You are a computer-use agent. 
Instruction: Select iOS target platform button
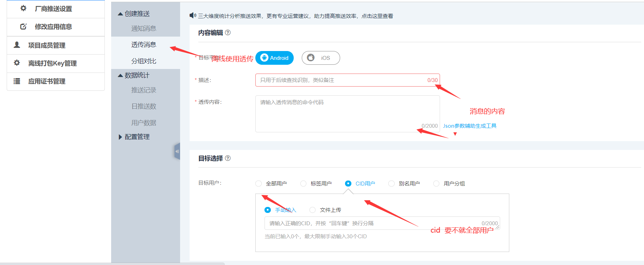pos(321,58)
